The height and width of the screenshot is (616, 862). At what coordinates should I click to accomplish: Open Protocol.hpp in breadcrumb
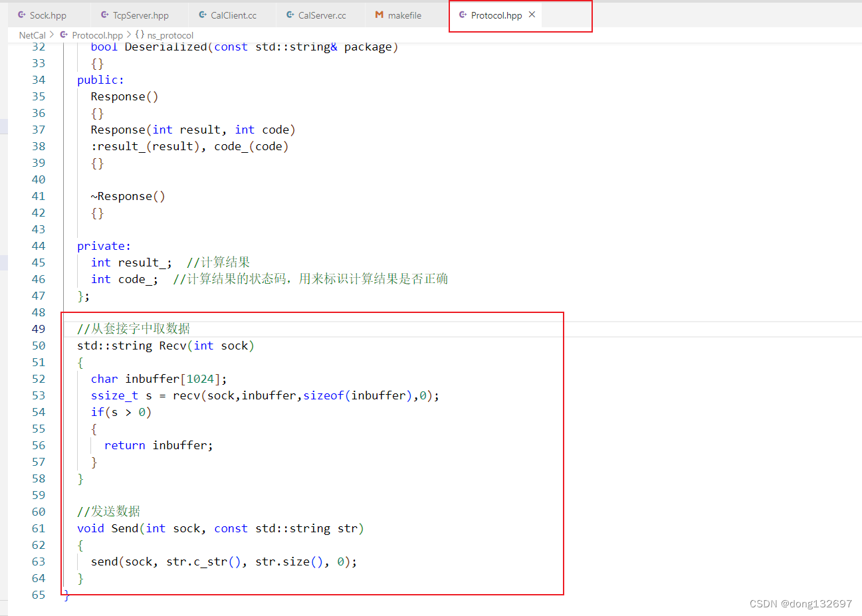tap(97, 35)
